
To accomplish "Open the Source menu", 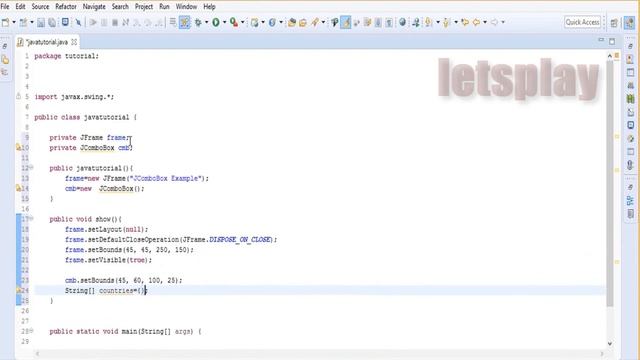I will coord(40,7).
